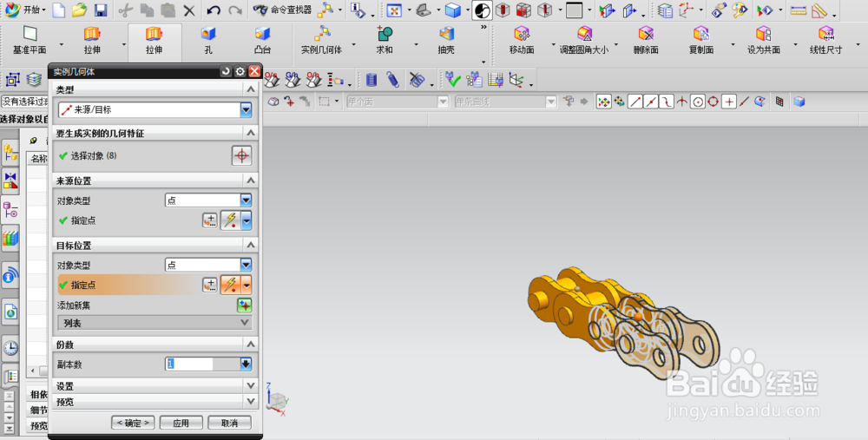Click the Delete X icon in top toolbar
This screenshot has width=868, height=440.
click(189, 10)
